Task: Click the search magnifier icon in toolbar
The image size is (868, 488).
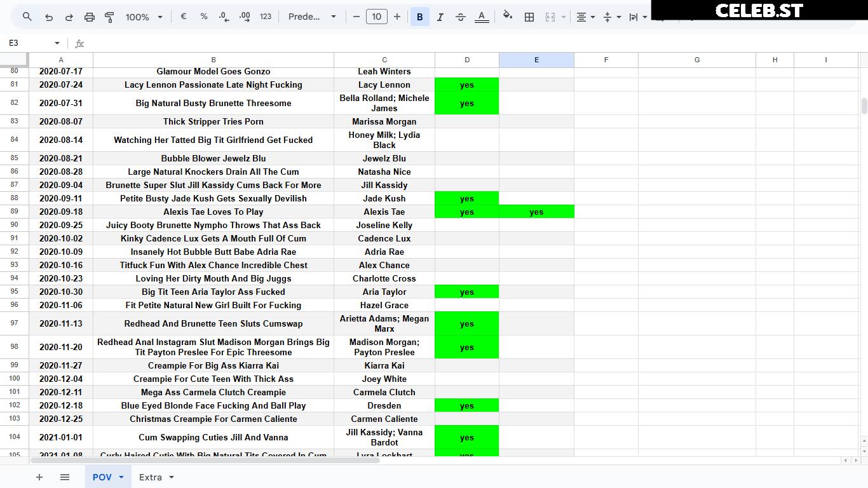Action: tap(27, 17)
